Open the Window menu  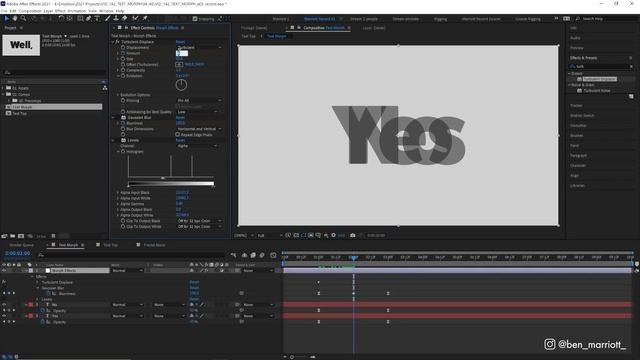point(106,11)
